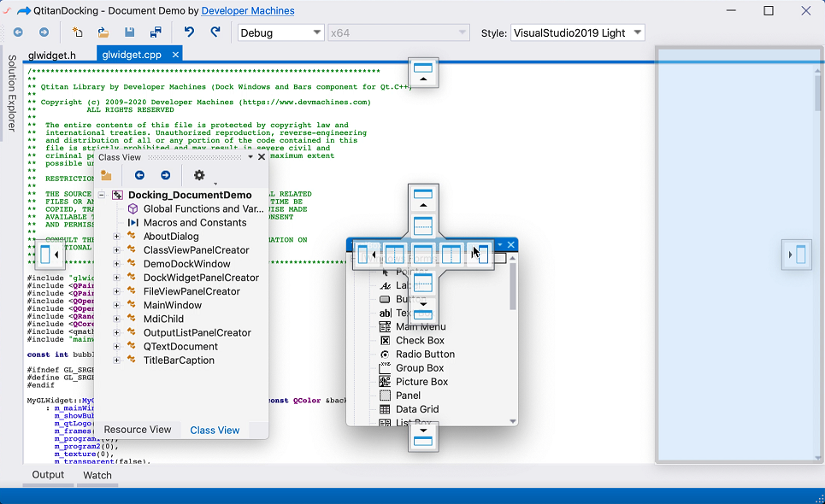825x504 pixels.
Task: Redo with the clockwise arrow icon
Action: (215, 32)
